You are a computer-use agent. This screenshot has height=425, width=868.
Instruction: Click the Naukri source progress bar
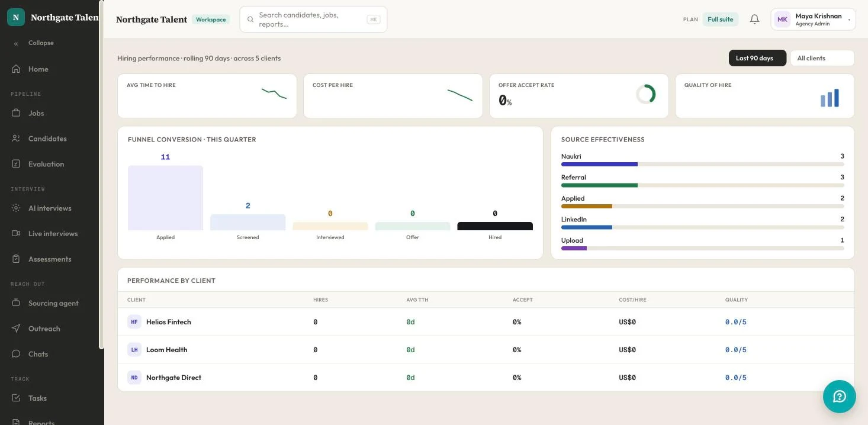(703, 164)
